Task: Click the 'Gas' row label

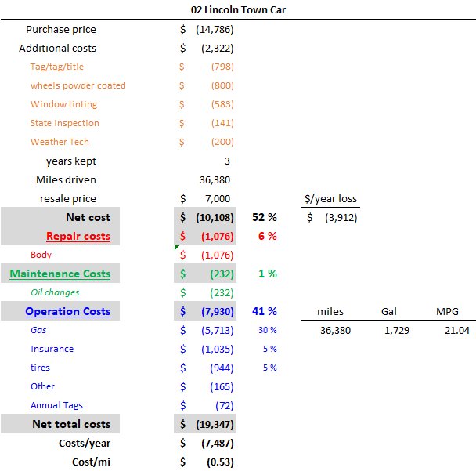Action: click(38, 330)
